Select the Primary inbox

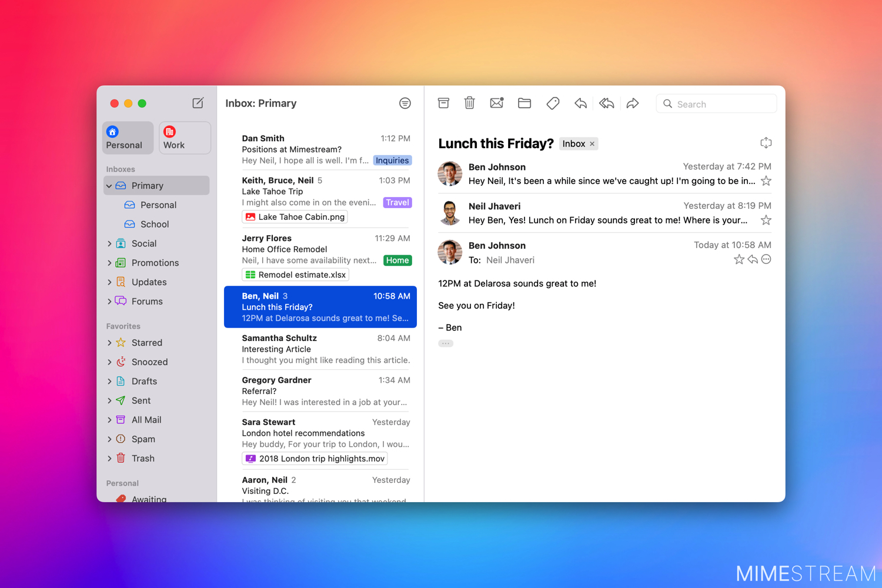(x=156, y=186)
